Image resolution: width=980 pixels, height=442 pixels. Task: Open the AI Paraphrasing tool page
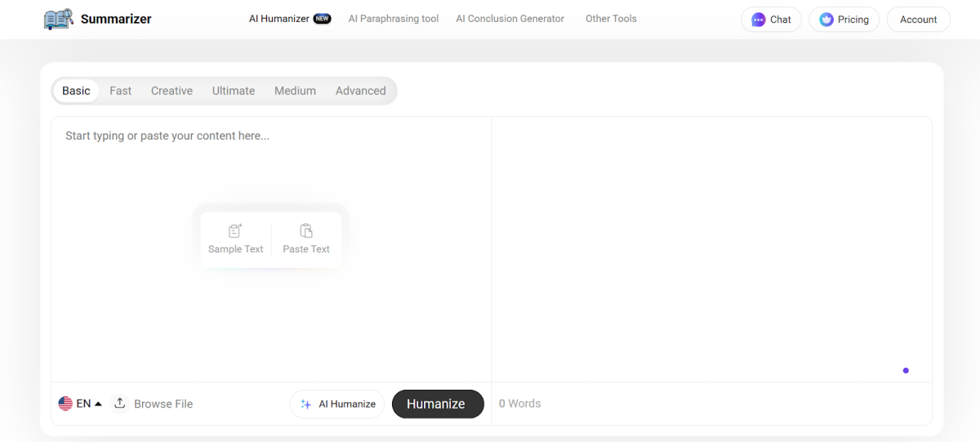[x=393, y=19]
